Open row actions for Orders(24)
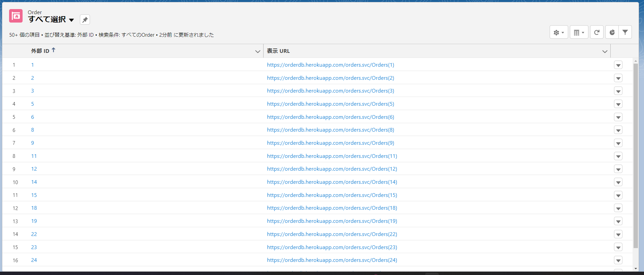644x275 pixels. click(x=618, y=260)
